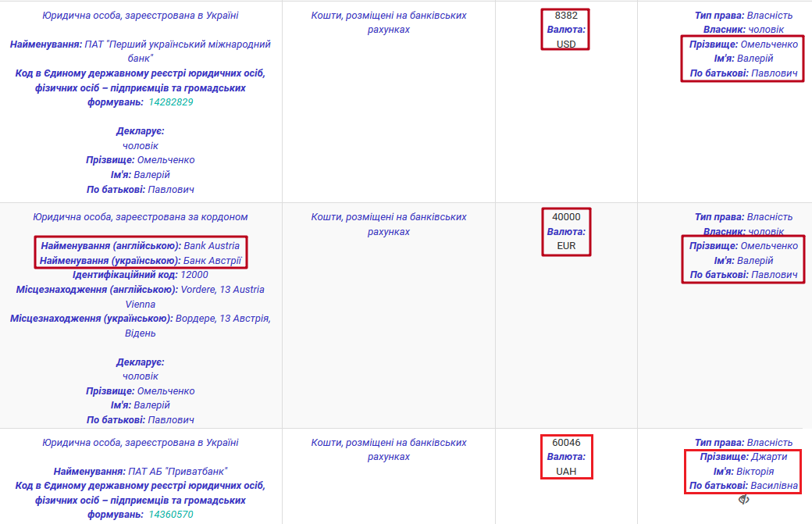Toggle the crossed-eye icon below Василівна
The height and width of the screenshot is (524, 812).
[x=744, y=500]
